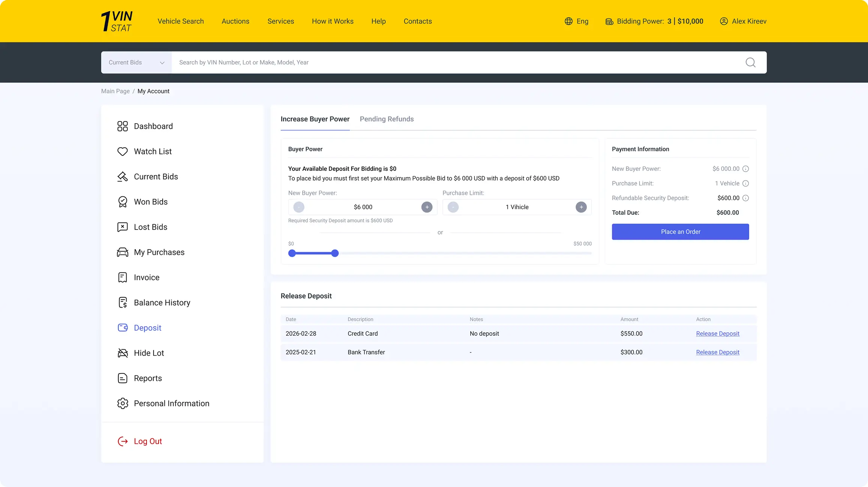This screenshot has height=487, width=868.
Task: Open Auctions in the top navigation
Action: [x=235, y=21]
